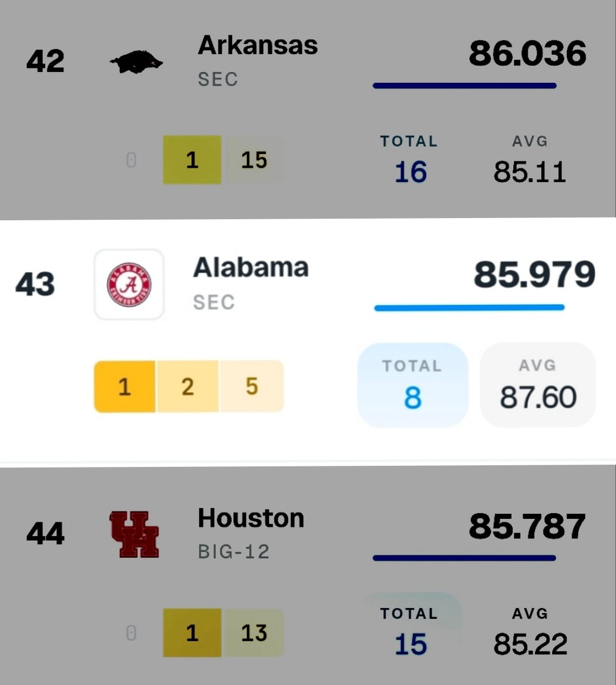Viewport: 616px width, 685px height.
Task: Select Alabama's AVG 87.60 box
Action: (x=538, y=385)
